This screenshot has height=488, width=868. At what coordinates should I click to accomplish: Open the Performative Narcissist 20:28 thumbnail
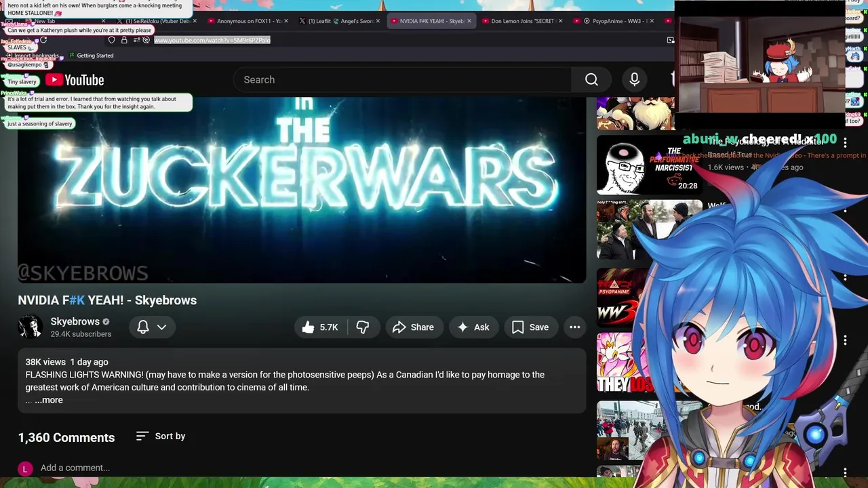(x=649, y=165)
